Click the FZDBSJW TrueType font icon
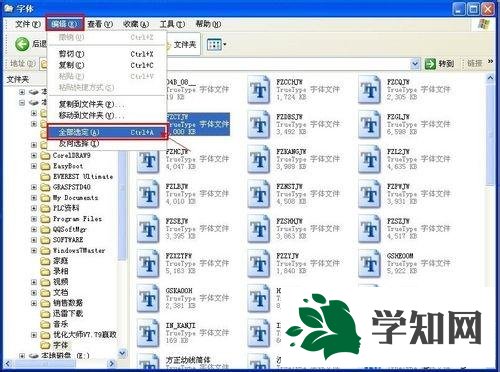The image size is (500, 372). click(259, 125)
